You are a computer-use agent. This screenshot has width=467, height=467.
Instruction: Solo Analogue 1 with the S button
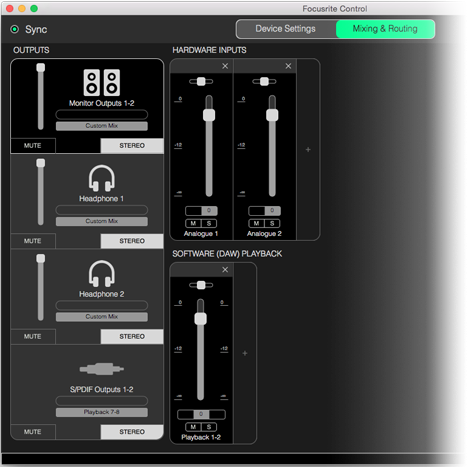209,223
